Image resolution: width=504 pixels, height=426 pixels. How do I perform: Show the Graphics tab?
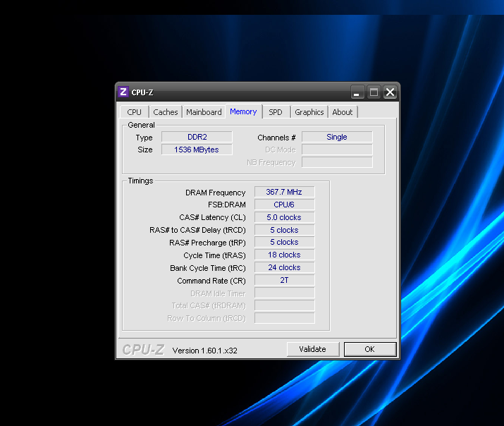click(309, 112)
